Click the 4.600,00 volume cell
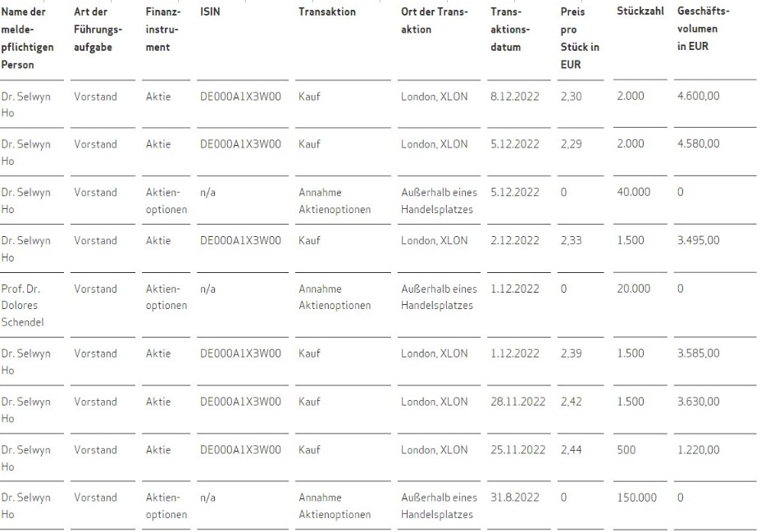 699,96
